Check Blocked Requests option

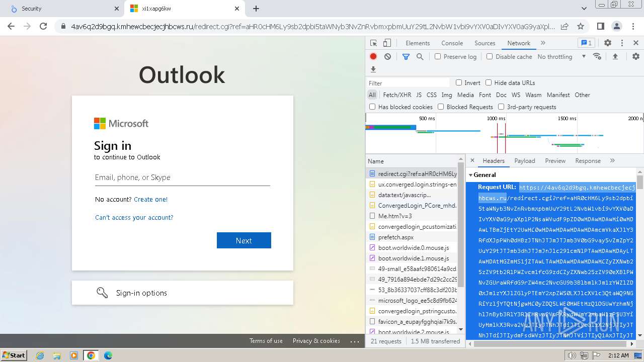(441, 107)
